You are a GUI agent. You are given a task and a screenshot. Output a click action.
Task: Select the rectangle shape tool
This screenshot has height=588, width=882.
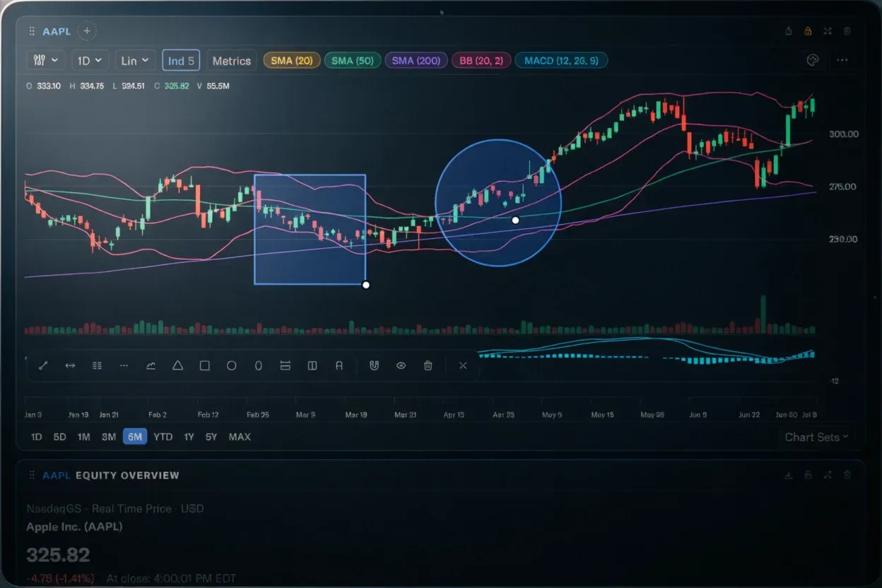[204, 365]
